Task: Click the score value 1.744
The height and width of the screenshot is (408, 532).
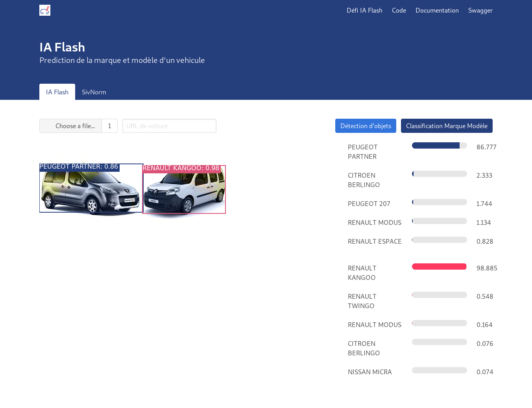Action: (x=484, y=204)
